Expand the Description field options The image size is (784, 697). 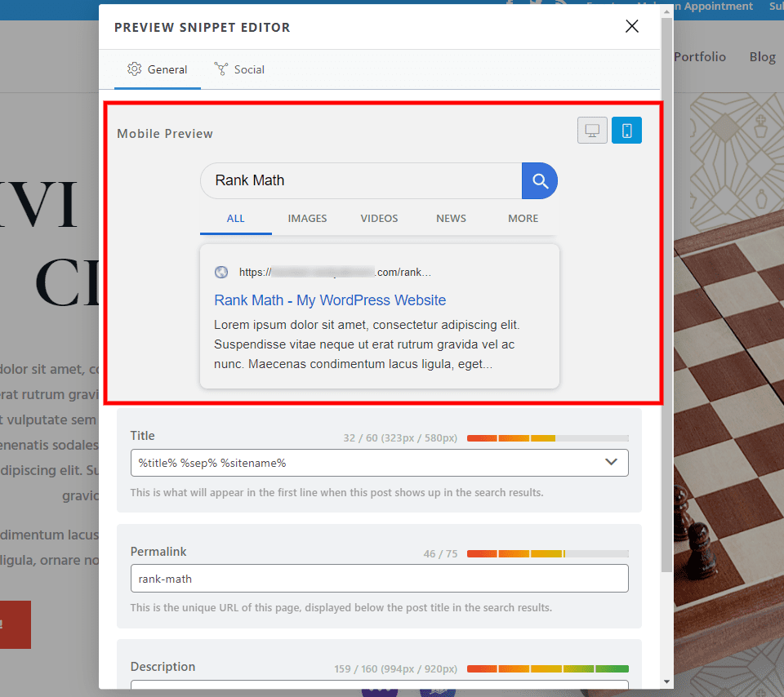611,688
